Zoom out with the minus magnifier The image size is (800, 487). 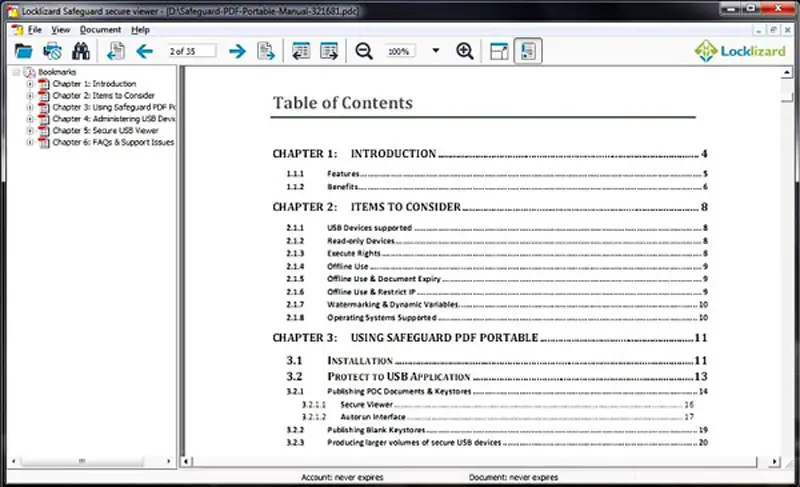click(x=364, y=51)
